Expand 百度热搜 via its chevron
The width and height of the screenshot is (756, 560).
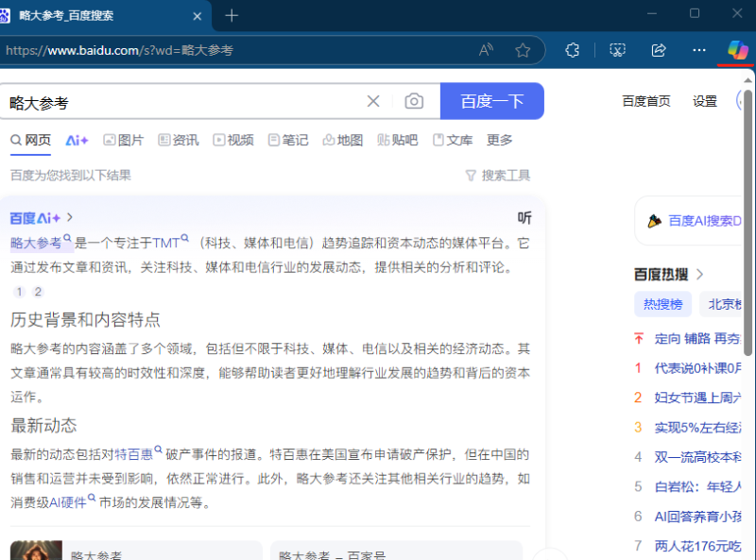pyautogui.click(x=698, y=274)
